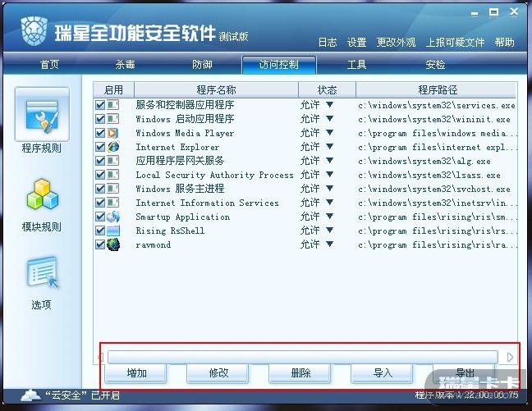The image size is (532, 411).
Task: Open 帮助 in the header
Action: (504, 43)
